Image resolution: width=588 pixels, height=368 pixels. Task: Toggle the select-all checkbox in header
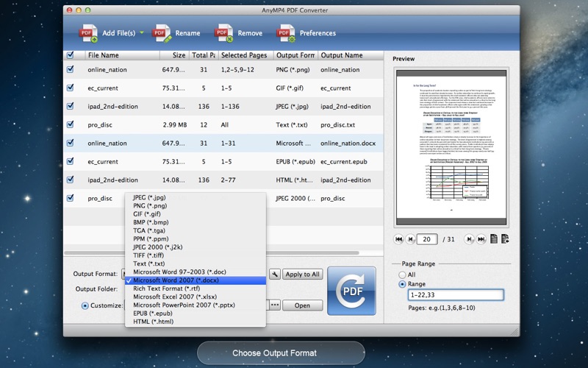click(x=70, y=54)
